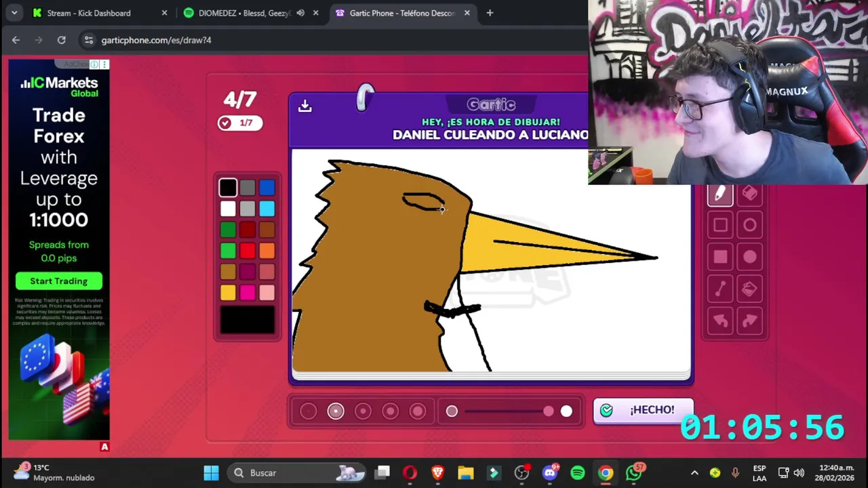868x488 pixels.
Task: Show hidden system tray icons
Action: pyautogui.click(x=694, y=472)
